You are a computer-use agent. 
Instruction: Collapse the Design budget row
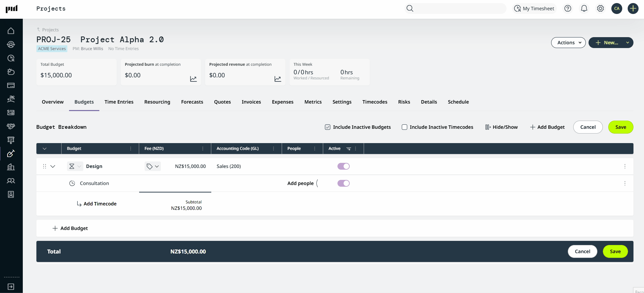coord(53,166)
